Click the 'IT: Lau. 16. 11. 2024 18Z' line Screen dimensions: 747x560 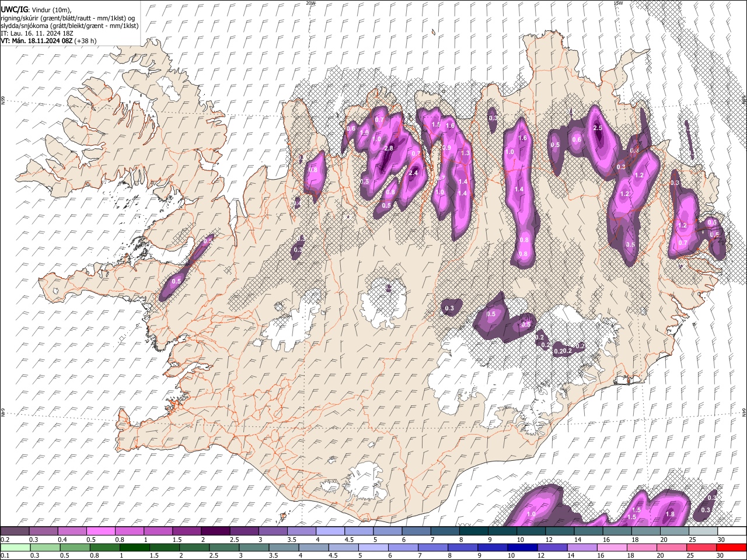click(x=37, y=33)
